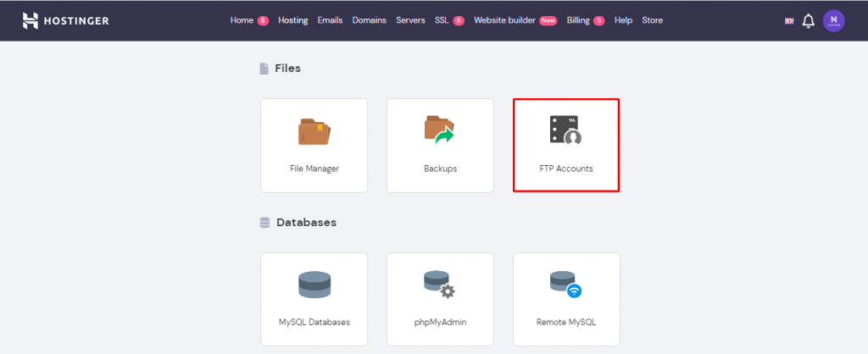
Task: Click the phpMyAdmin label
Action: pyautogui.click(x=440, y=322)
